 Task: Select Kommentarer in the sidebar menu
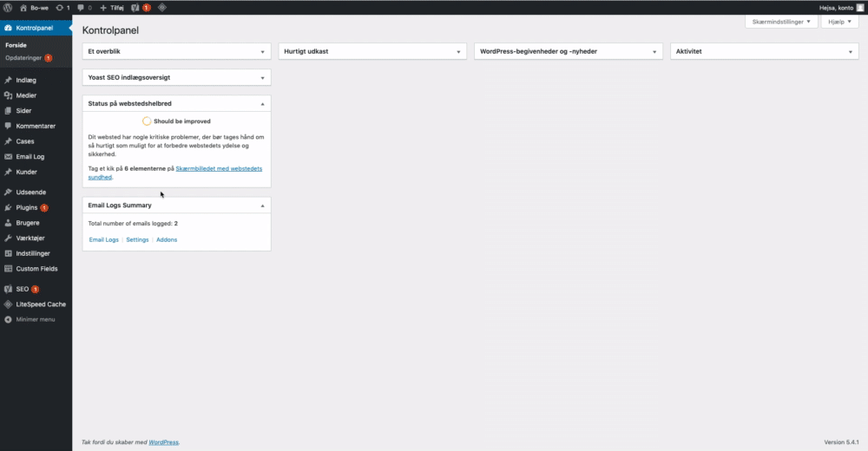(36, 126)
